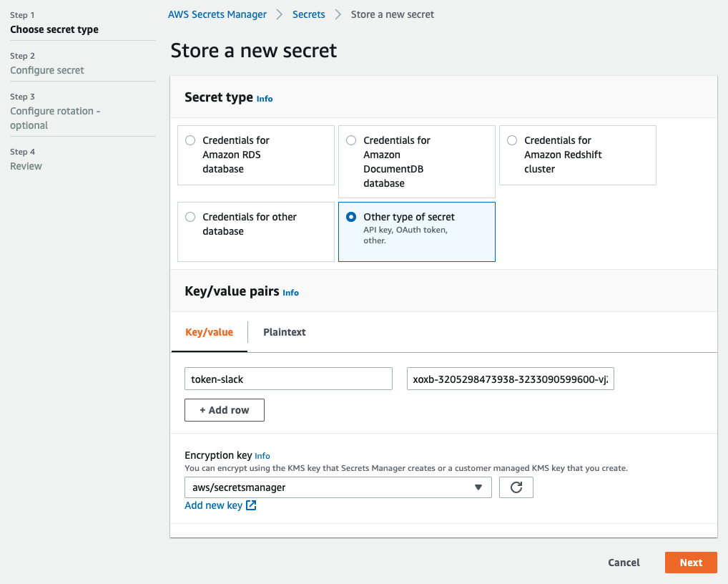Click the token-slack key input field
Image resolution: width=728 pixels, height=584 pixels.
[288, 379]
